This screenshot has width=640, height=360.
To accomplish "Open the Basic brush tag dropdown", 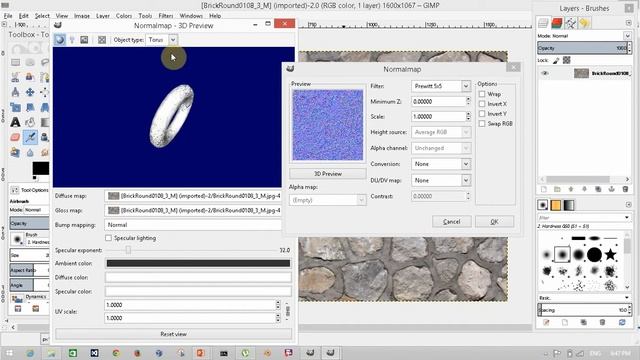I will (584, 298).
